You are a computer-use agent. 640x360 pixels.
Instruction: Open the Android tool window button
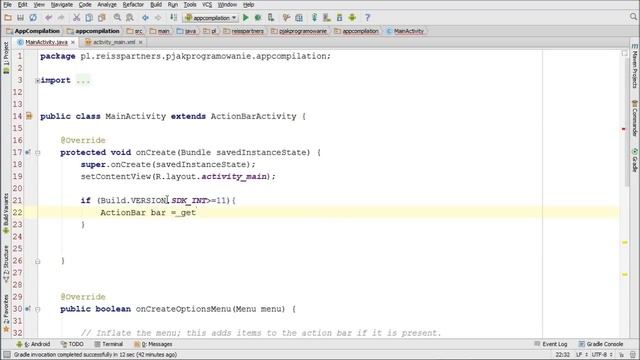[33, 344]
